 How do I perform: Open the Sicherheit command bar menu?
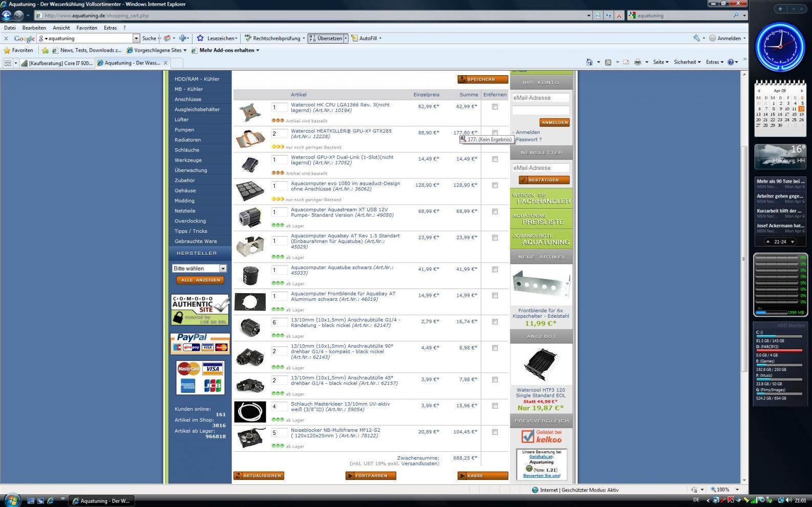687,62
